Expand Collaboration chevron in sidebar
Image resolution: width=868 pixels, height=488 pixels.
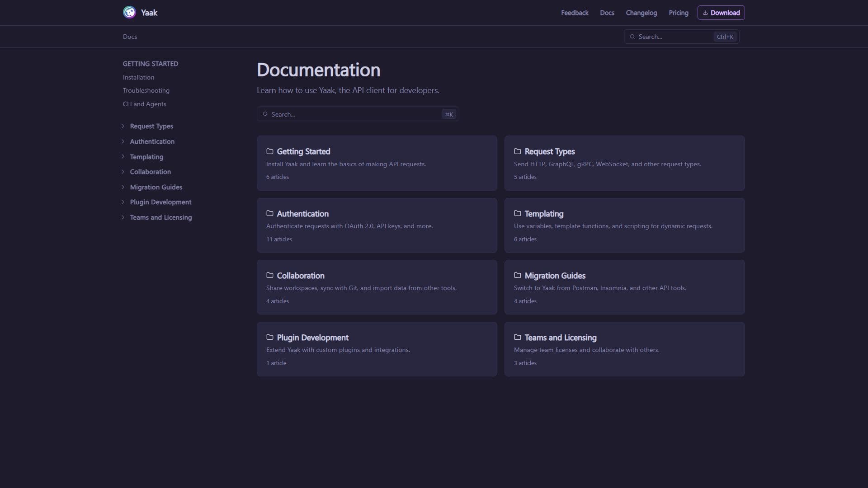click(123, 172)
